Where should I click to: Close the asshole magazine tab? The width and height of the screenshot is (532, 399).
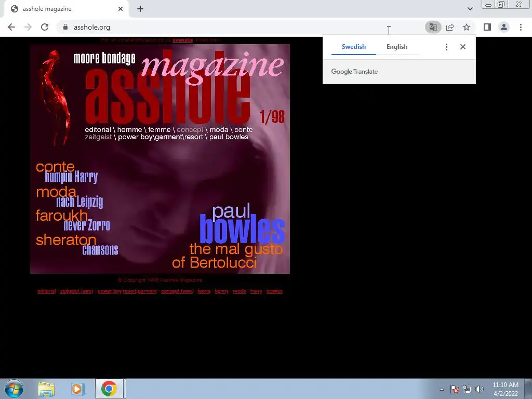pos(121,9)
